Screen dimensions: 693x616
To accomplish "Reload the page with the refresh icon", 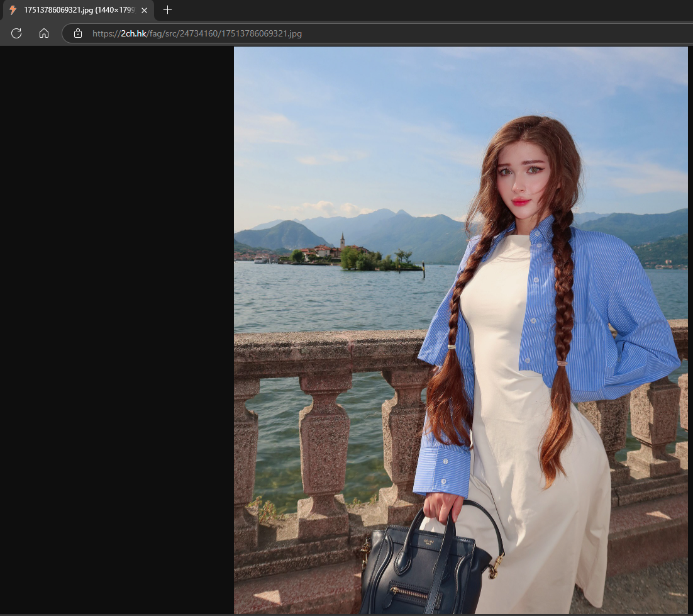I will [x=16, y=33].
